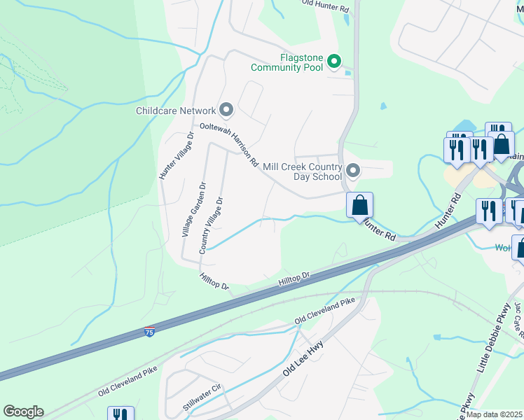Viewport: 524px width, 420px height.
Task: Select the Old Lee Hwy road label
Action: (303, 358)
